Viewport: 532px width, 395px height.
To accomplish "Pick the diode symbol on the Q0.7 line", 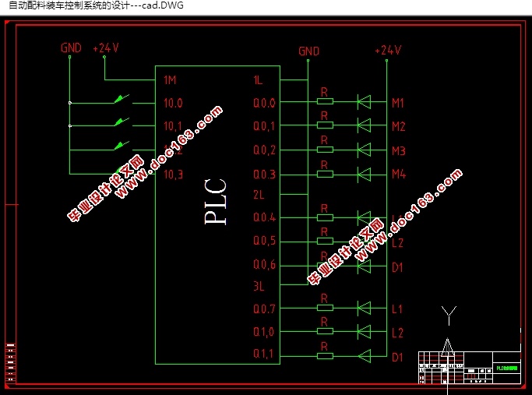I will click(364, 309).
